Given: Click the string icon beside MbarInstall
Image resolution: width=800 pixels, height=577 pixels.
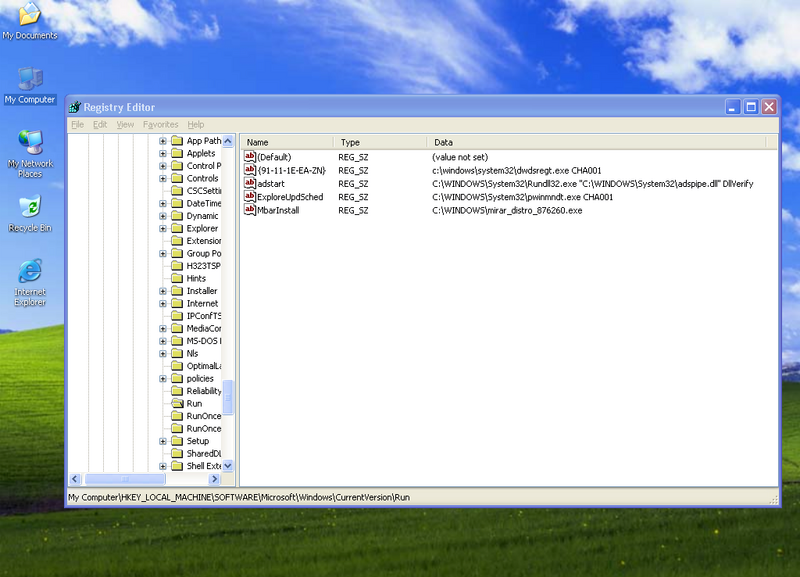Looking at the screenshot, I should click(250, 210).
